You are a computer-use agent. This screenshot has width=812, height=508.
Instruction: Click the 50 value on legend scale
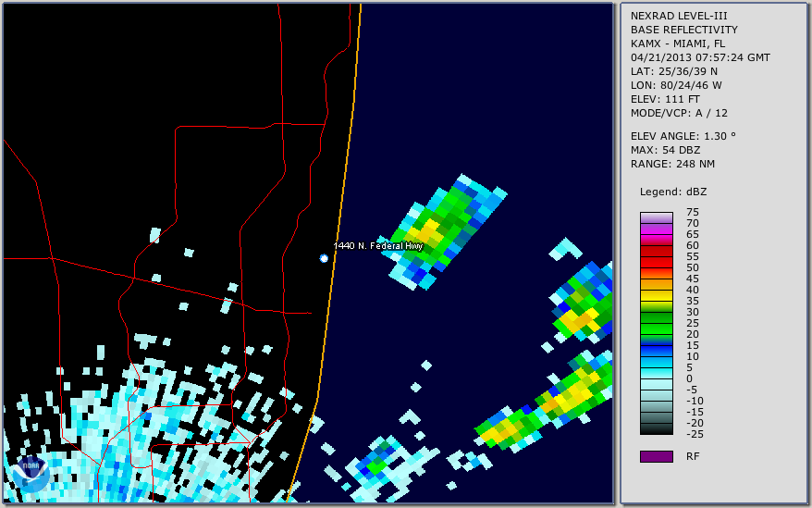pos(693,268)
